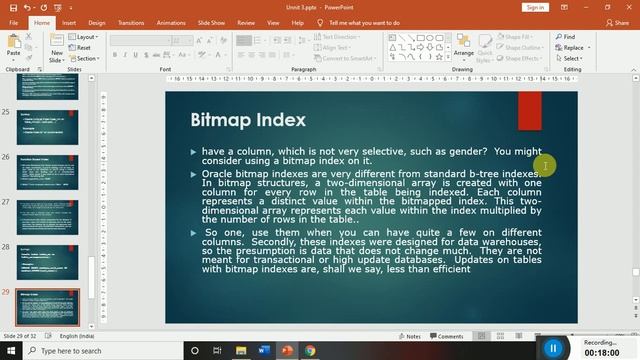
Task: Switch to the Insert tab
Action: pyautogui.click(x=69, y=23)
